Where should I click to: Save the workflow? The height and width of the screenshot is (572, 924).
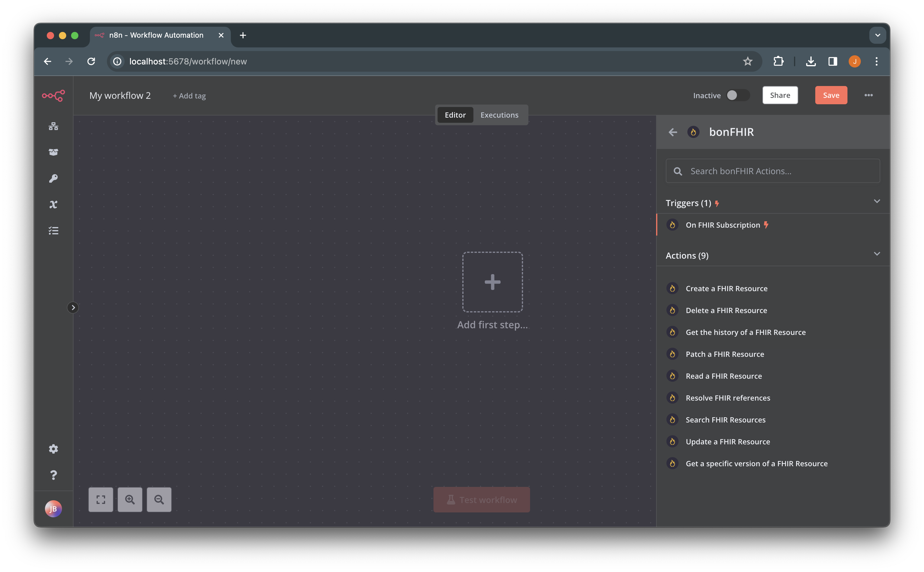point(831,95)
